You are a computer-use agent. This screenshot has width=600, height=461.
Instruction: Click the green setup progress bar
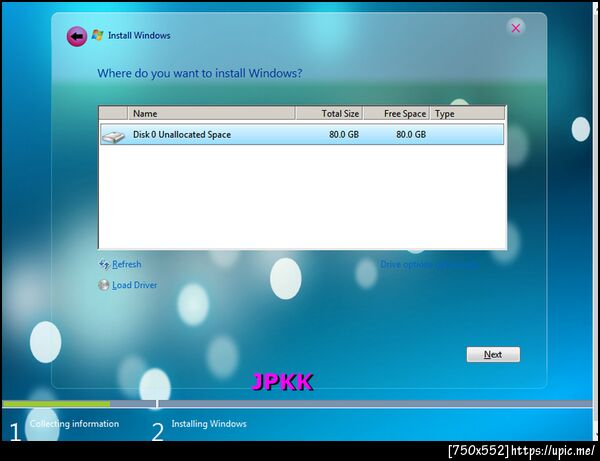tap(56, 404)
